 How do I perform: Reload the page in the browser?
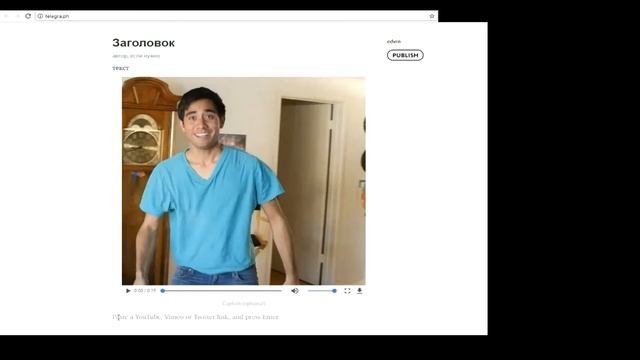[28, 16]
